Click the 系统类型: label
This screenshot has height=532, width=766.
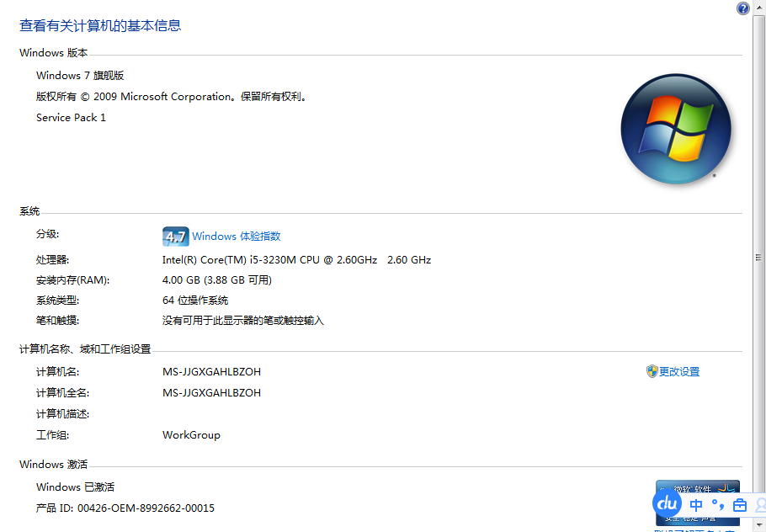tap(57, 301)
